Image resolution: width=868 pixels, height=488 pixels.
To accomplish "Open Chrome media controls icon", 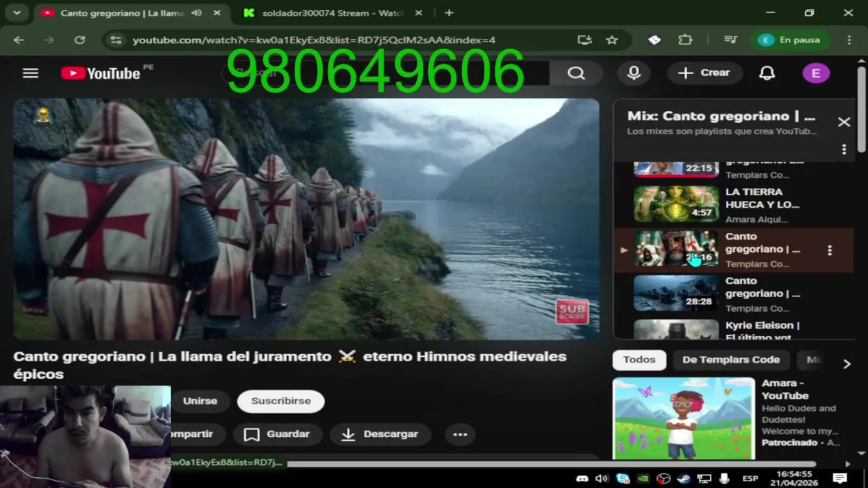I will click(x=730, y=40).
